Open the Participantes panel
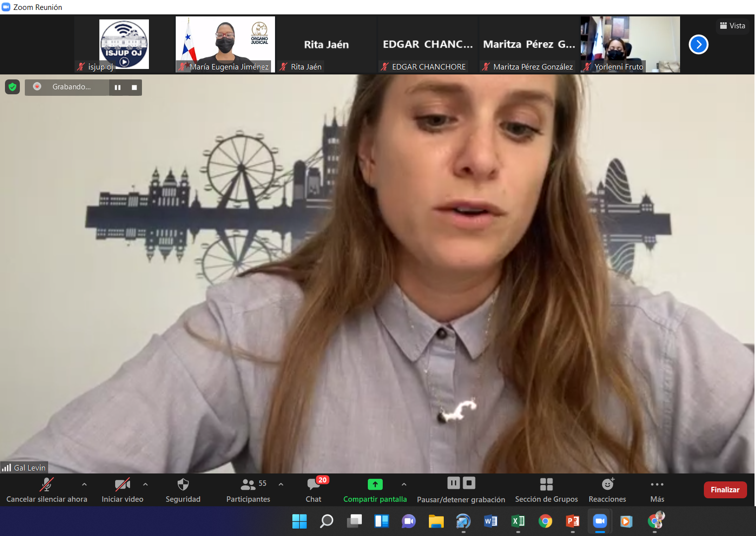Viewport: 756px width, 536px height. coord(248,490)
